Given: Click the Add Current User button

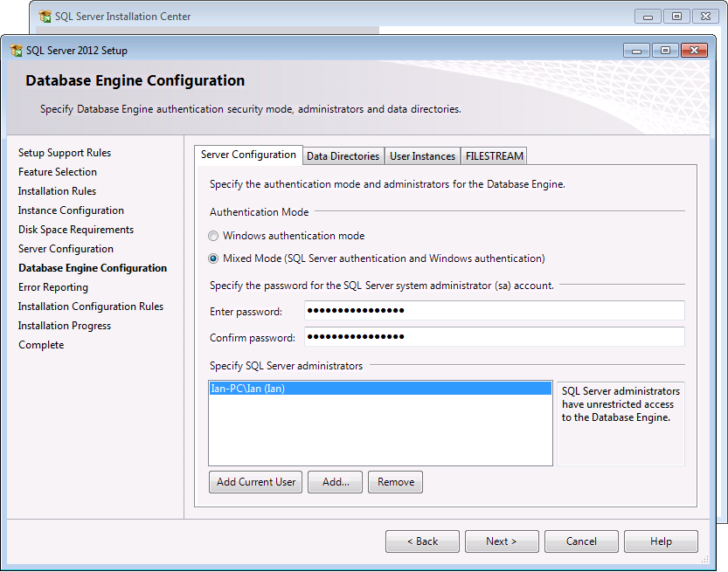Looking at the screenshot, I should pyautogui.click(x=256, y=482).
